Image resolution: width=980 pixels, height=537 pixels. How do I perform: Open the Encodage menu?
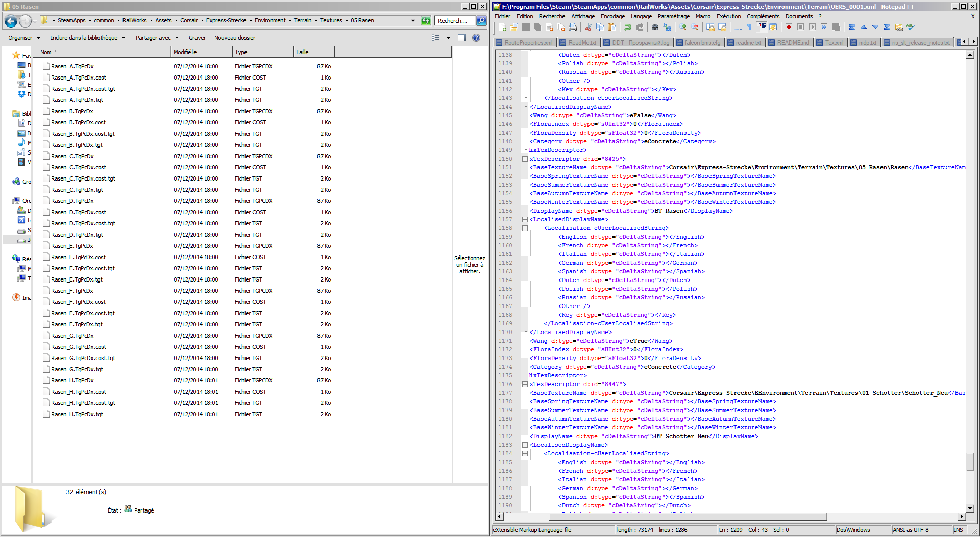[x=612, y=16]
